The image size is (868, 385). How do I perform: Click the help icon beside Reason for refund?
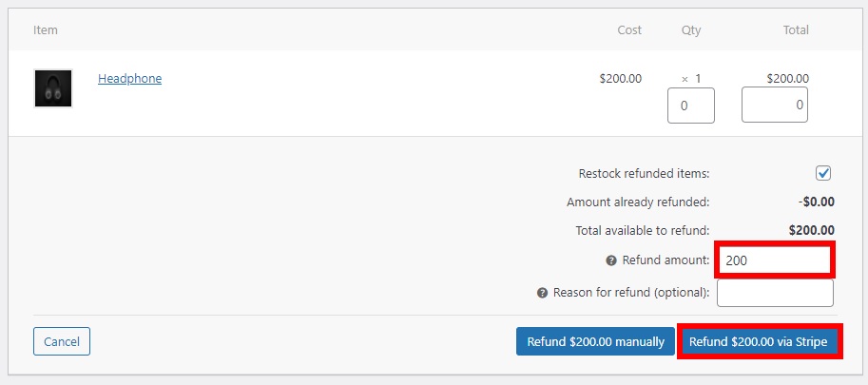click(x=543, y=293)
